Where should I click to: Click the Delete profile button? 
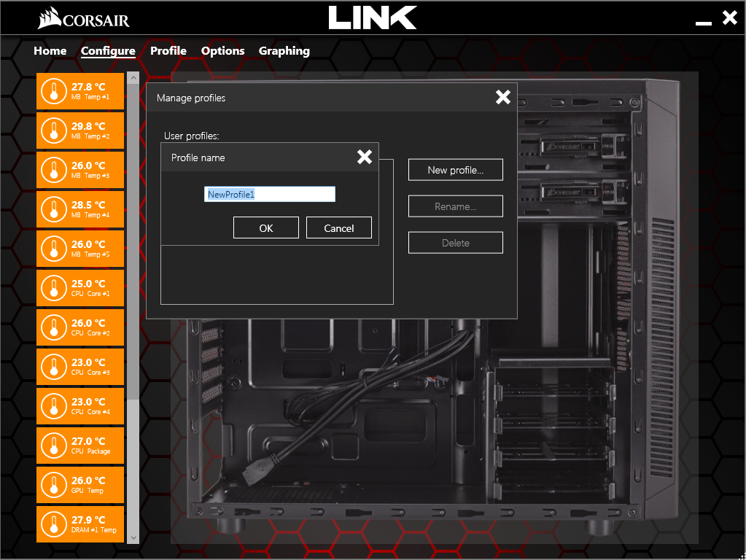[455, 243]
